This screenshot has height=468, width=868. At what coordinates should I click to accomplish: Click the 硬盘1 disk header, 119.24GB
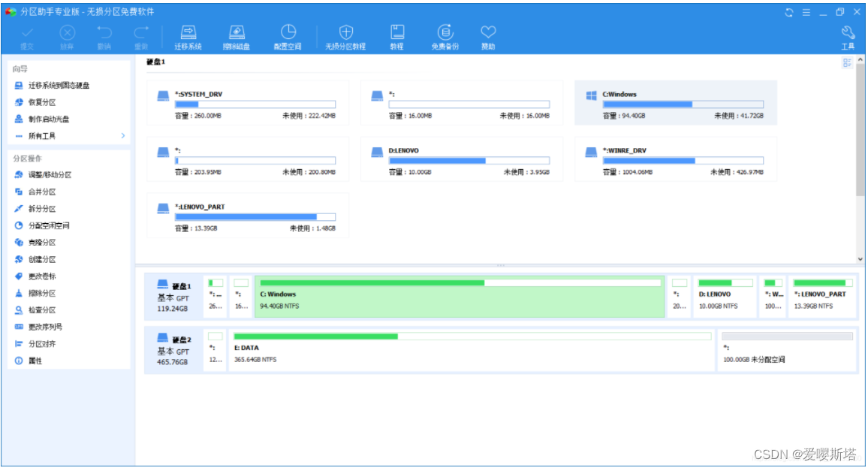point(173,296)
